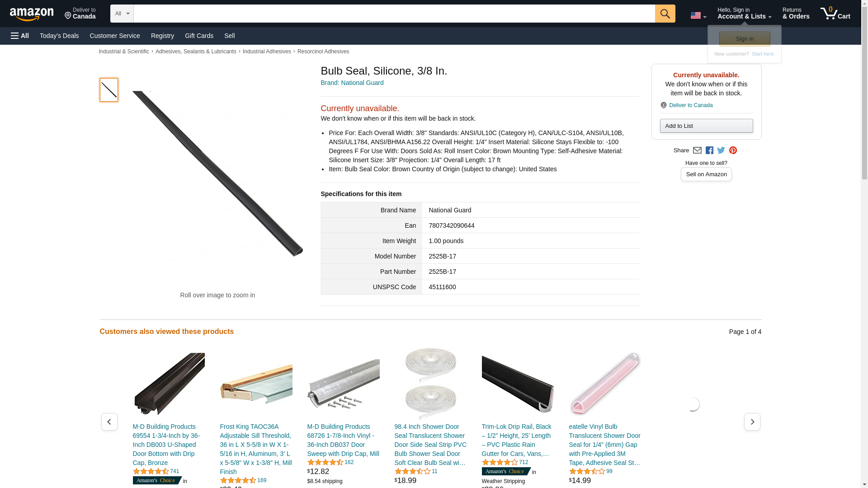Click the Add to List button
This screenshot has width=868, height=488.
click(706, 126)
